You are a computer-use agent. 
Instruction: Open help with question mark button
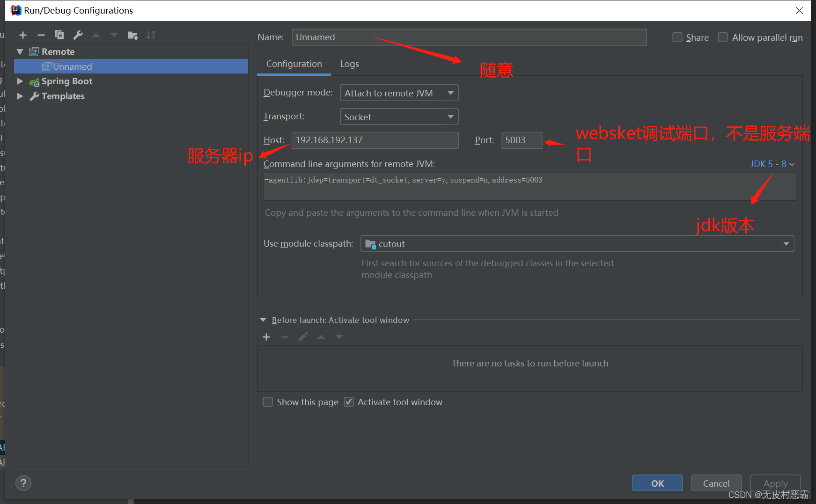click(23, 483)
